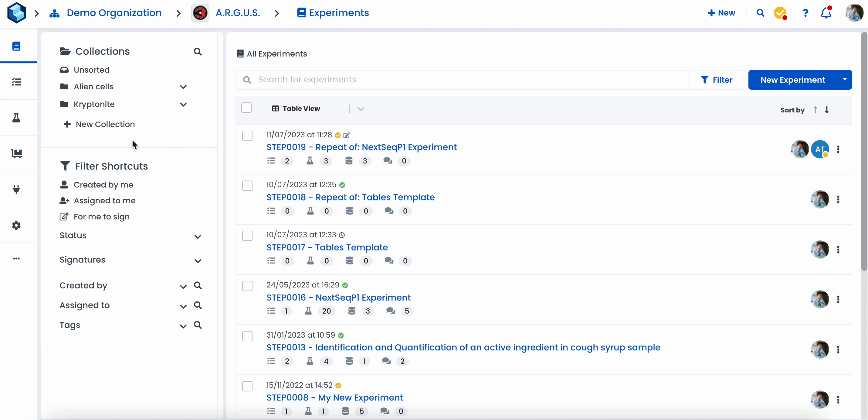Screen dimensions: 868x420
Task: Open the New Experiment dropdown arrow
Action: [x=844, y=80]
